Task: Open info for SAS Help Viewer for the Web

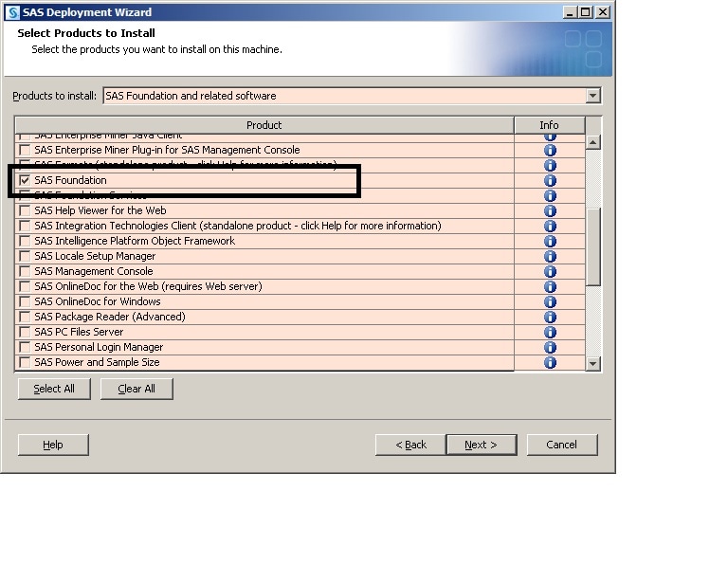Action: point(550,210)
